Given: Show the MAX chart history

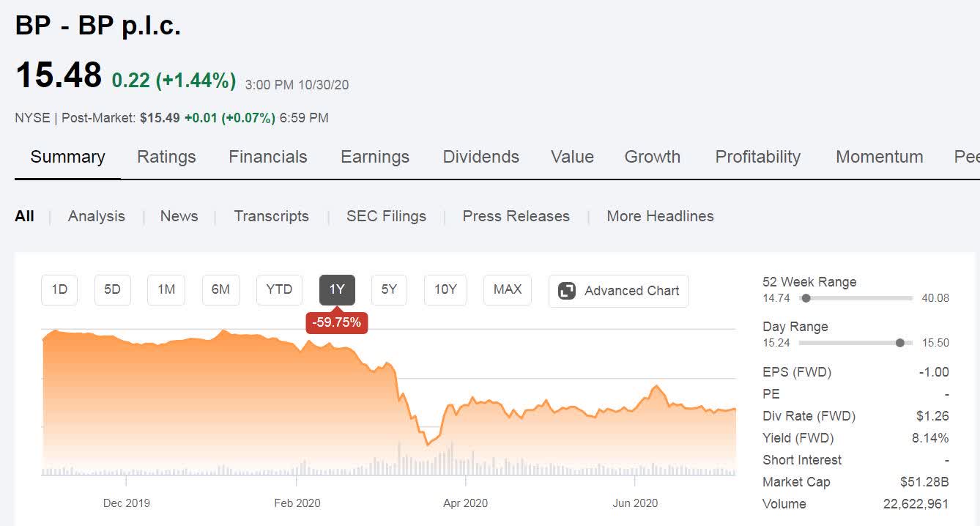Looking at the screenshot, I should pos(507,289).
